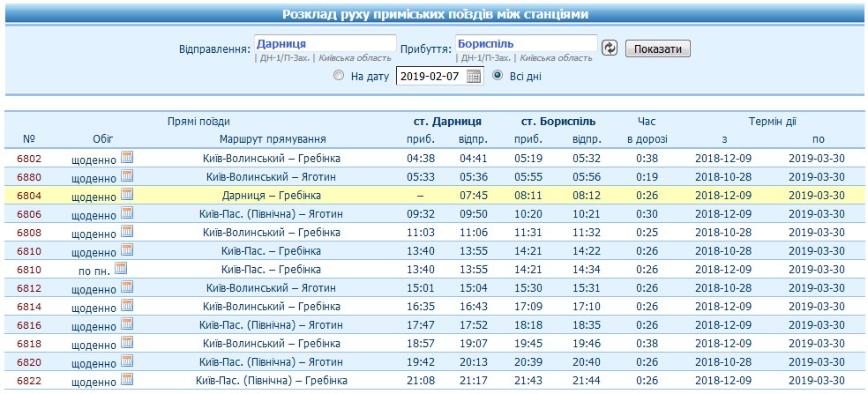Click Бориспіль arrival time 21:43

pyautogui.click(x=528, y=382)
